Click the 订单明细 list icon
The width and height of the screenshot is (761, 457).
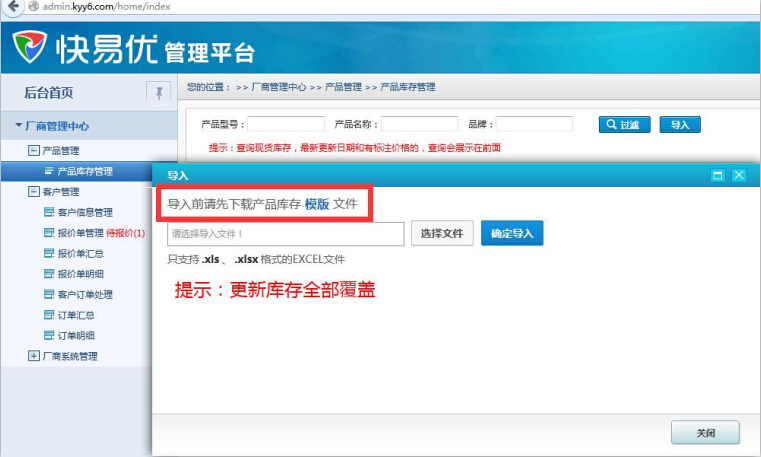[x=49, y=335]
